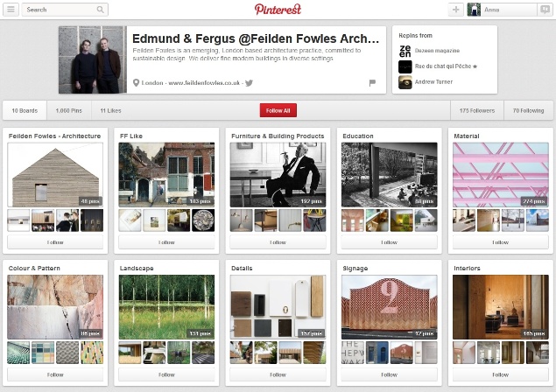Follow the Material board
The width and height of the screenshot is (556, 392).
pos(500,242)
